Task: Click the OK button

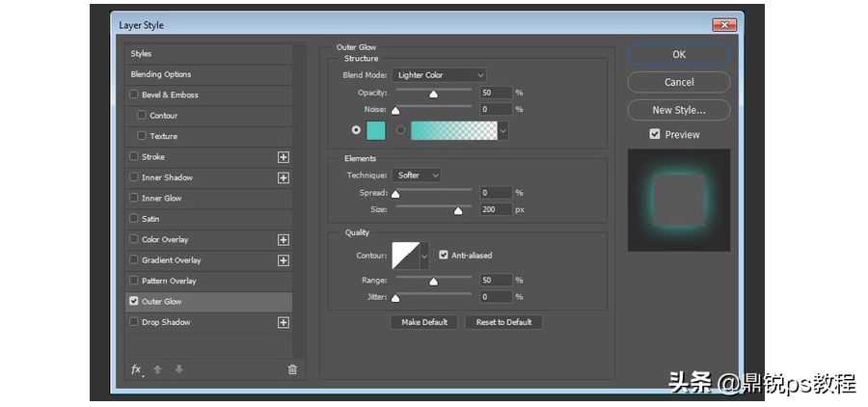Action: pyautogui.click(x=679, y=54)
